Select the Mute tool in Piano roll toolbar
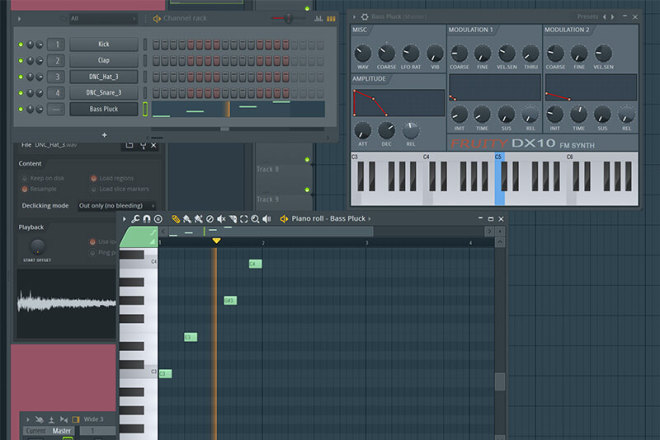The image size is (660, 440). tap(221, 219)
